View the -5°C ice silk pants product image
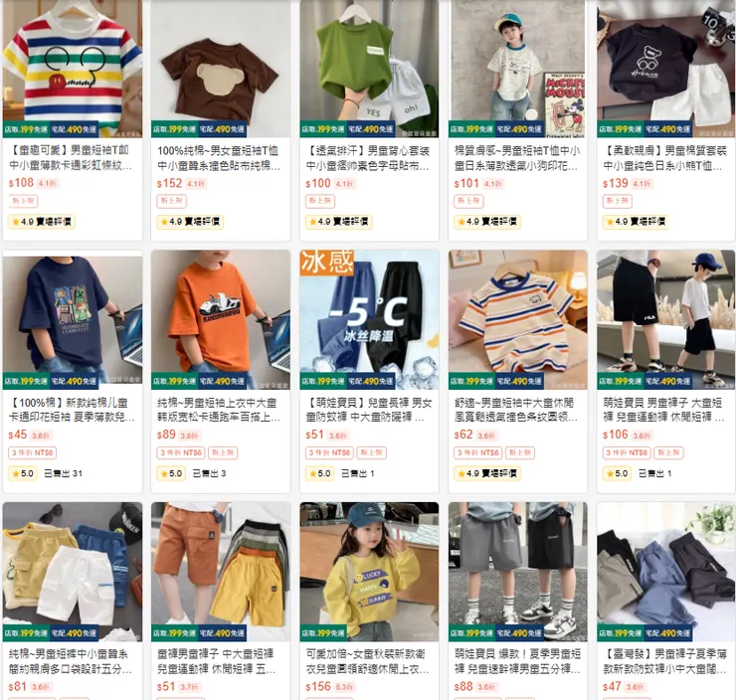The image size is (736, 700). point(369,319)
